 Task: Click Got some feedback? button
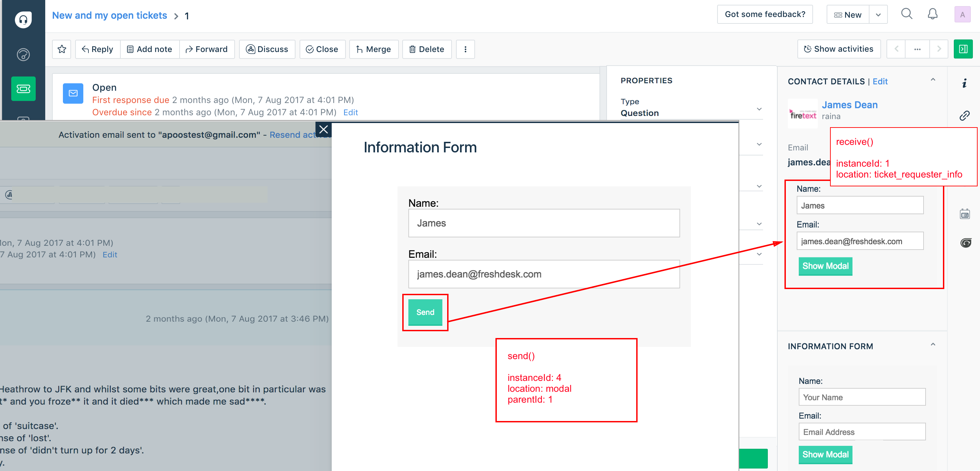point(765,15)
